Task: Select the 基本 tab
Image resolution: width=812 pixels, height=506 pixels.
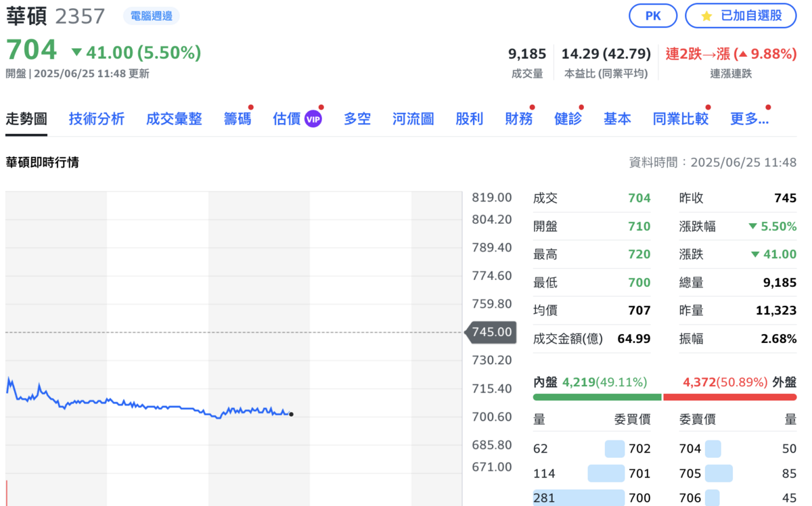Action: click(616, 118)
